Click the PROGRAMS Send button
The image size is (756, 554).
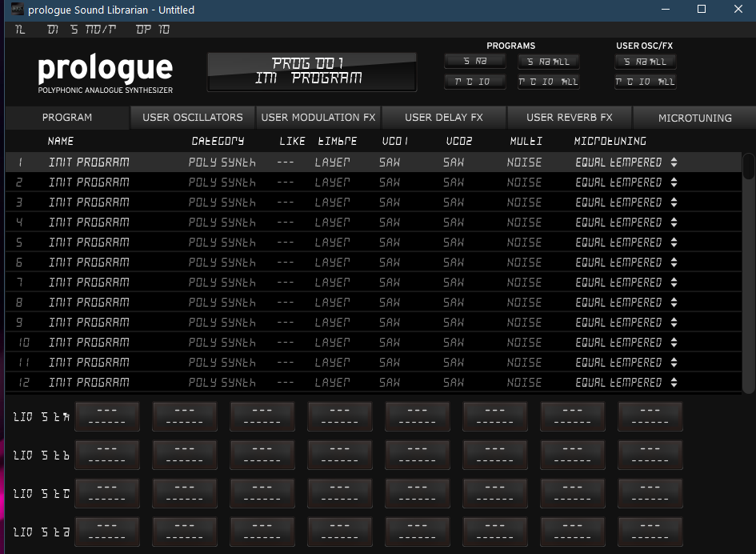(475, 62)
